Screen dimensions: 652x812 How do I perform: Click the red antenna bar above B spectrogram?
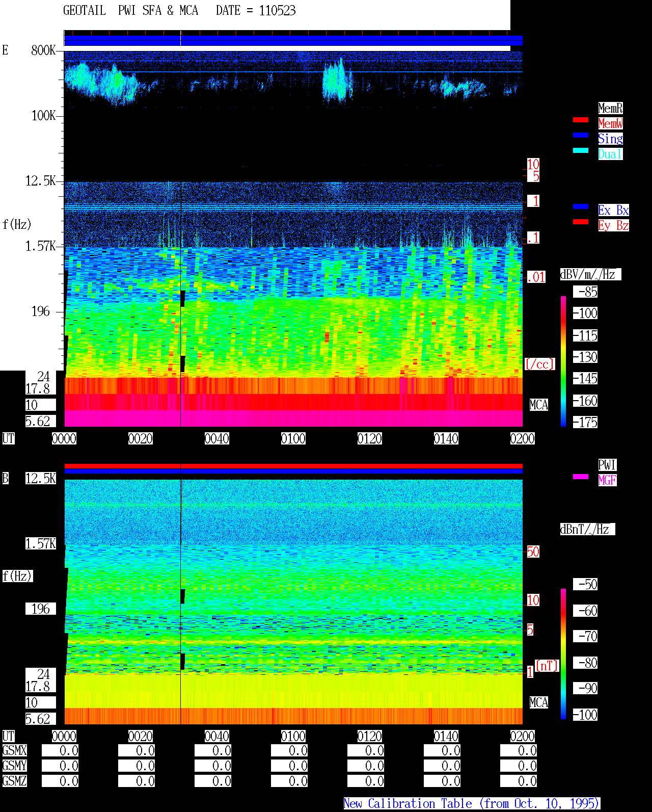click(x=293, y=466)
